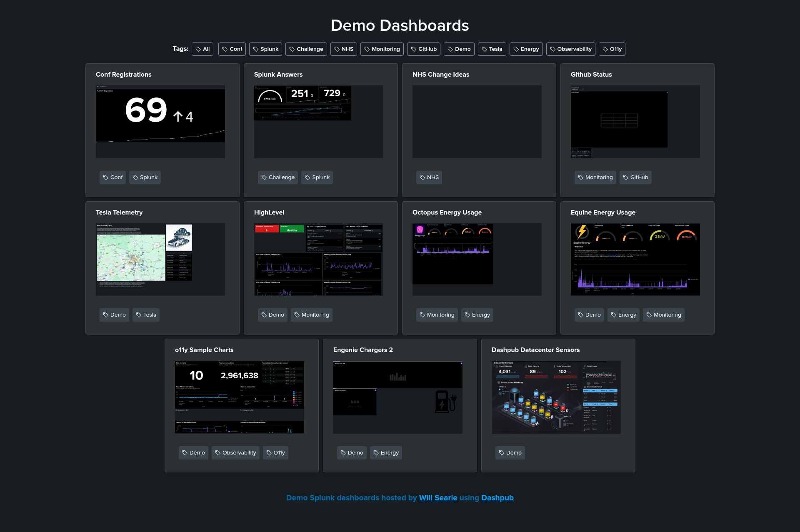Open the NHS Change Ideas dashboard
This screenshot has width=800, height=532.
(x=477, y=122)
